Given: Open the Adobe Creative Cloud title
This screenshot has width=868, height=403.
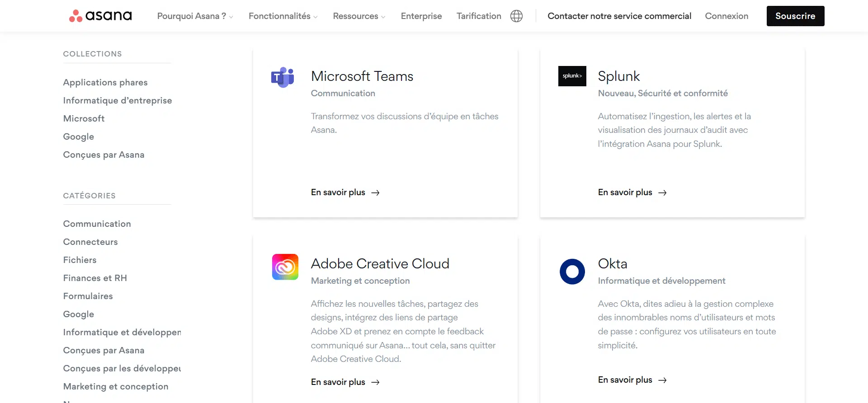Looking at the screenshot, I should 380,263.
